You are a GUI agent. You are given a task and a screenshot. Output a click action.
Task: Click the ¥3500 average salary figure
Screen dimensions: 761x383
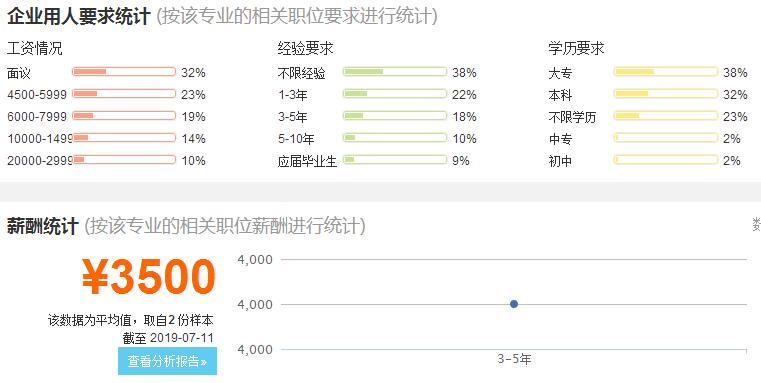[149, 277]
